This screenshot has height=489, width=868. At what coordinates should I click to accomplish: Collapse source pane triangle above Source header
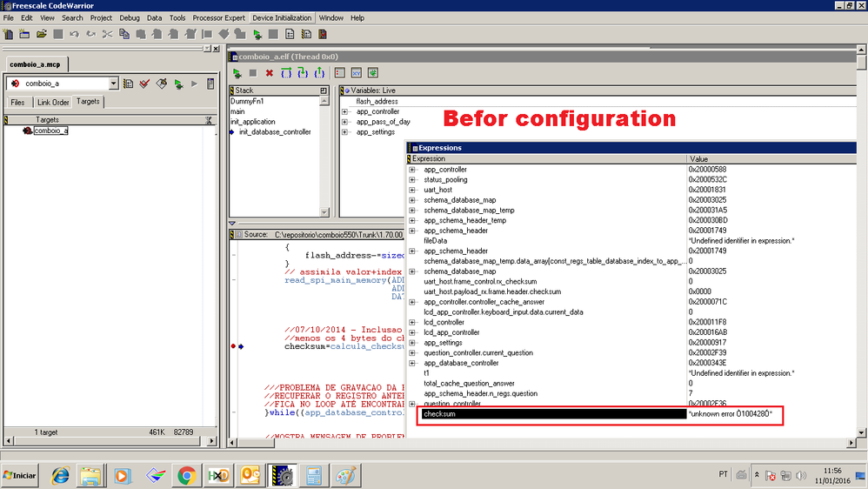point(232,224)
